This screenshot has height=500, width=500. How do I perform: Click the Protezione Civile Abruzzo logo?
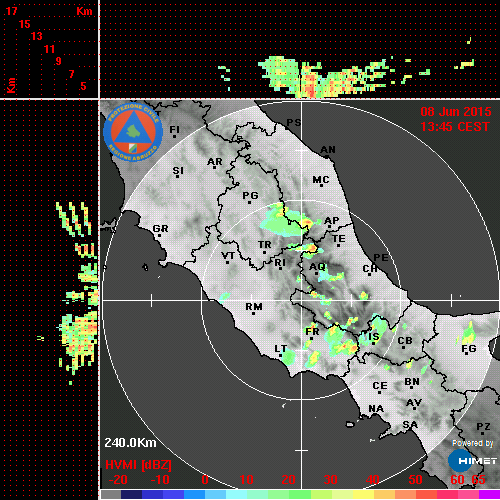(x=133, y=132)
